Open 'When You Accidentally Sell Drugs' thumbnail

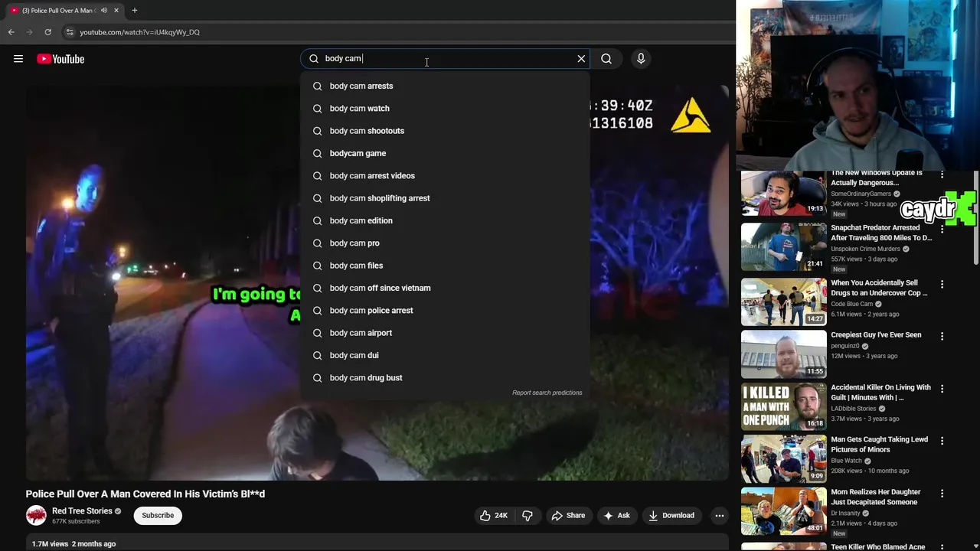click(x=783, y=302)
